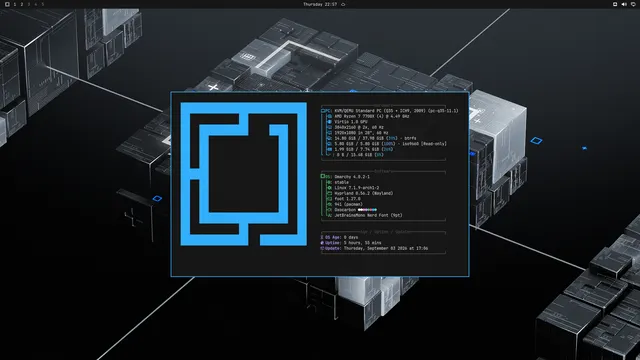Open the Omarchy menu icon in the top bar
The height and width of the screenshot is (360, 640).
[7, 4]
